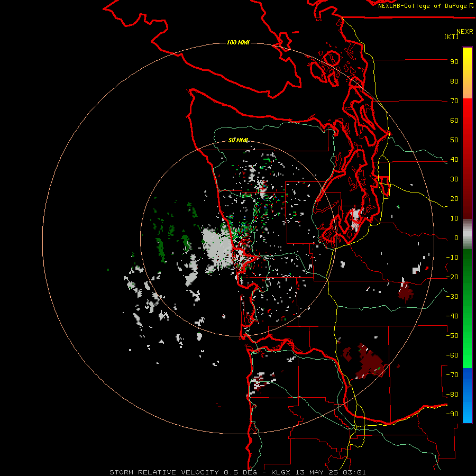This screenshot has width=476, height=476.
Task: Select the -80 value on velocity scale
Action: [x=452, y=395]
